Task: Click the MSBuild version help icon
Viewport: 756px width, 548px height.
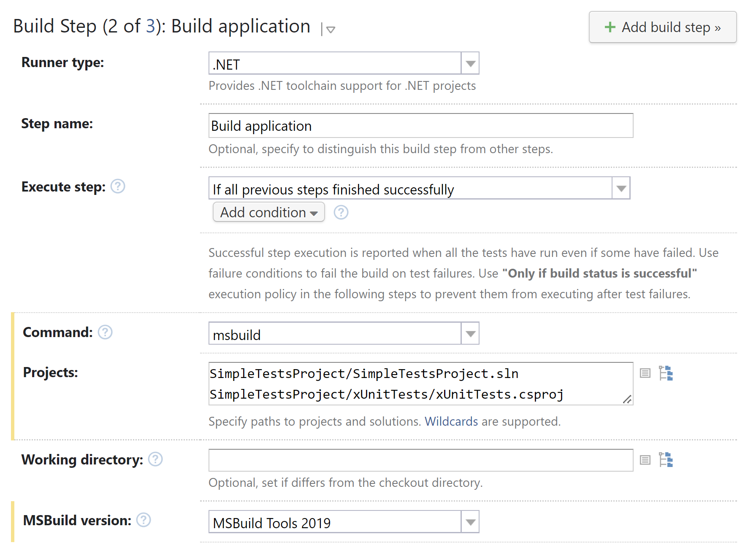Action: click(x=144, y=520)
